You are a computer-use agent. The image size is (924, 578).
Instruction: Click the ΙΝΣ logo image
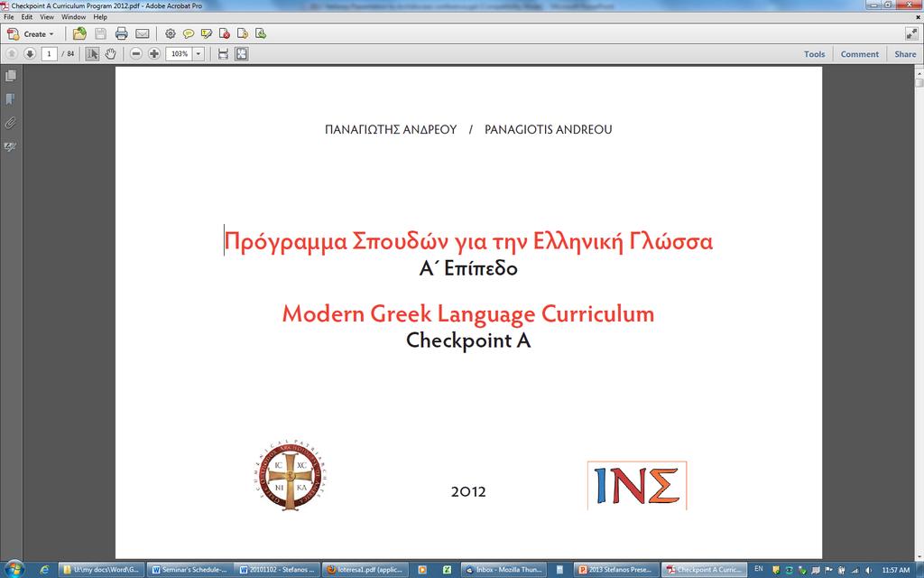point(637,485)
